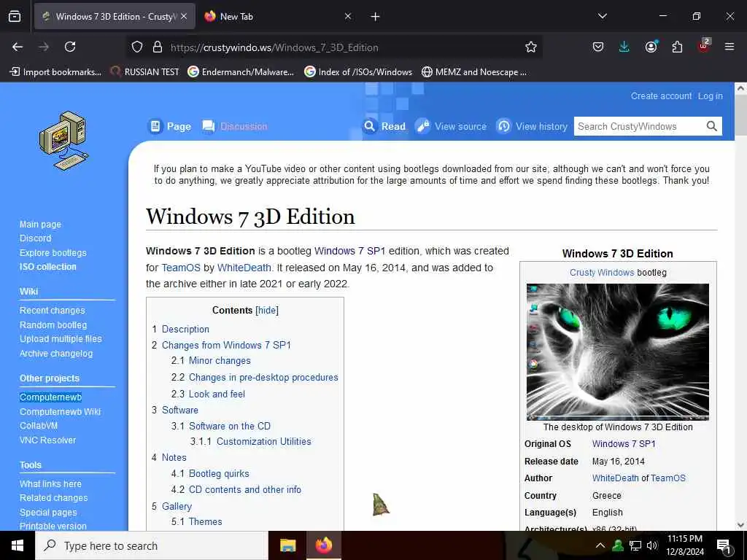Click the Create account link

pos(661,96)
